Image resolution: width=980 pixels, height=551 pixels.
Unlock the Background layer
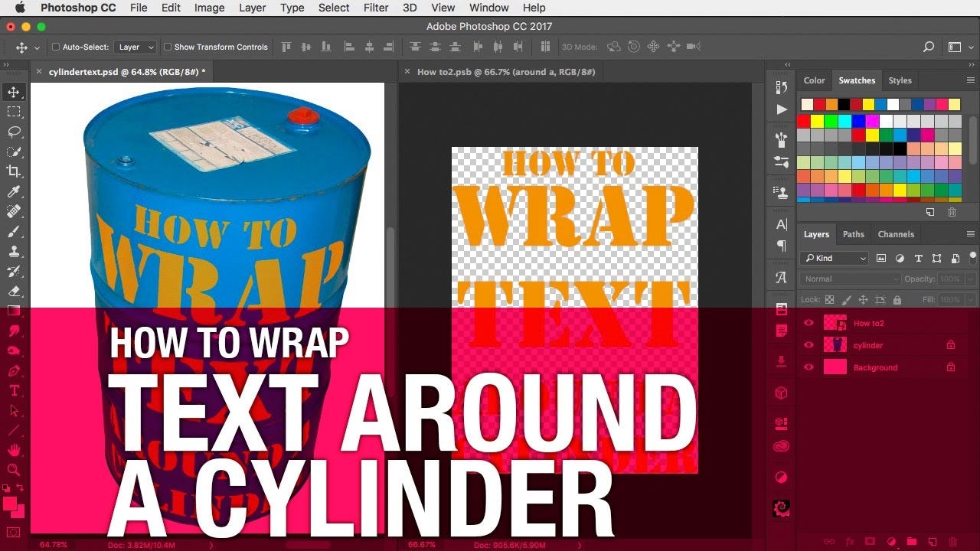tap(951, 367)
